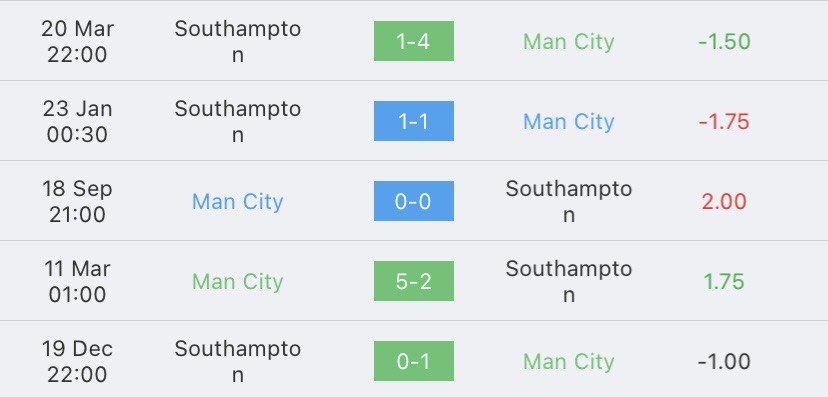Open blue Man City in 23 Jan row
This screenshot has width=828, height=397.
569,122
